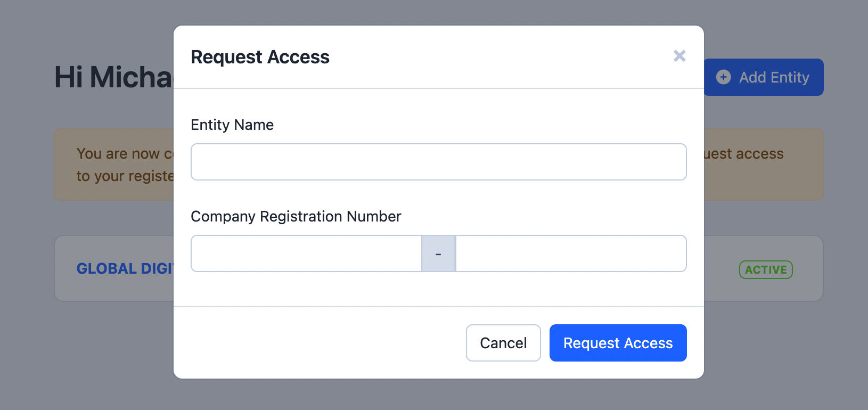
Task: Click the plus icon beside Add Entity
Action: (x=723, y=77)
